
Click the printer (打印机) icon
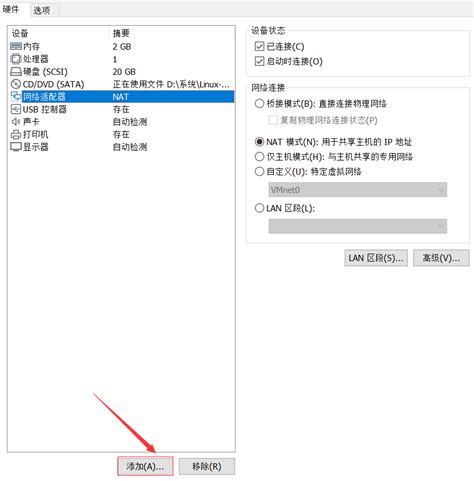(16, 134)
